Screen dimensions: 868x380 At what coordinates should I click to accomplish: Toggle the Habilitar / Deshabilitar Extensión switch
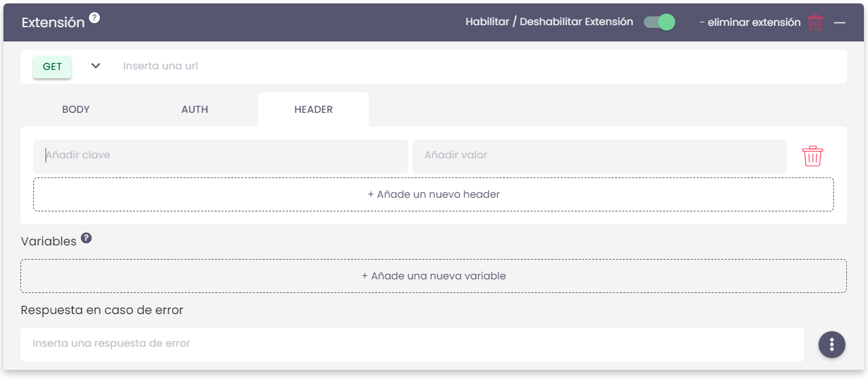(x=659, y=22)
